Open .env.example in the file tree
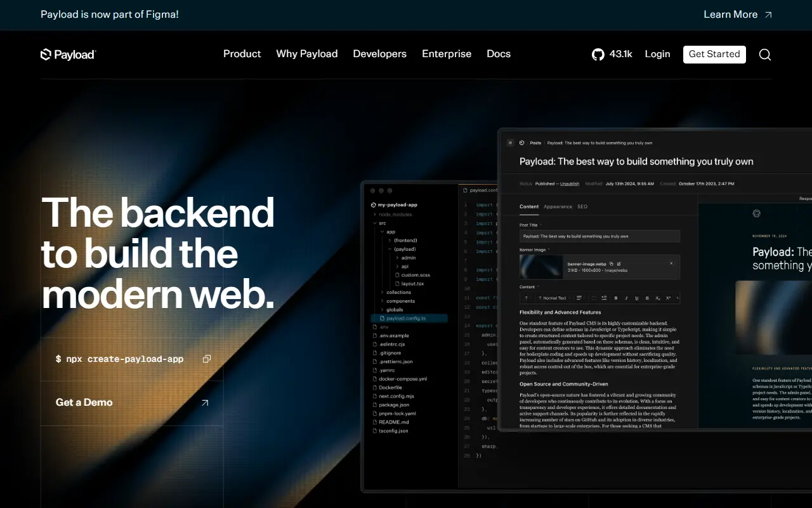This screenshot has width=812, height=508. click(x=394, y=335)
